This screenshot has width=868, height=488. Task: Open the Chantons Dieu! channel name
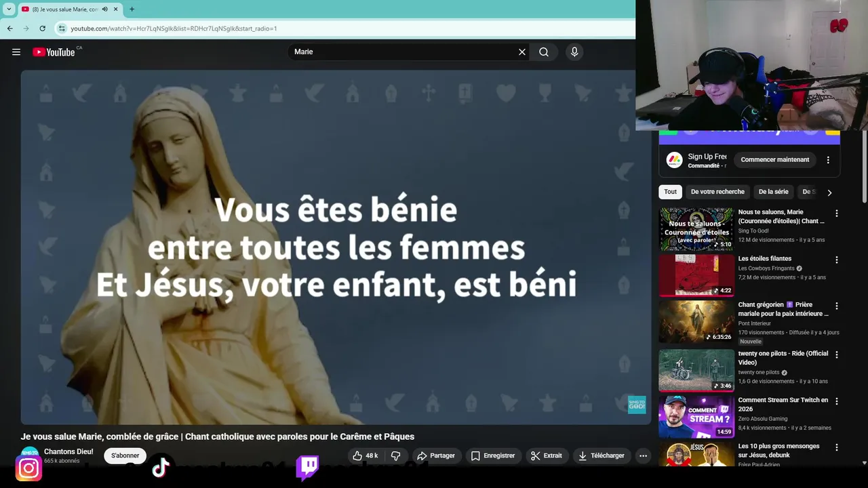[68, 451]
